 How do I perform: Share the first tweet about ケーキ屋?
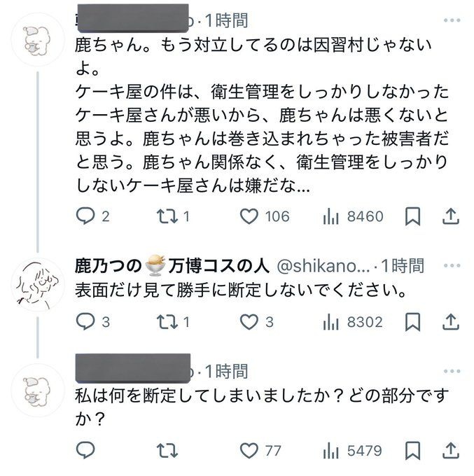(x=452, y=216)
